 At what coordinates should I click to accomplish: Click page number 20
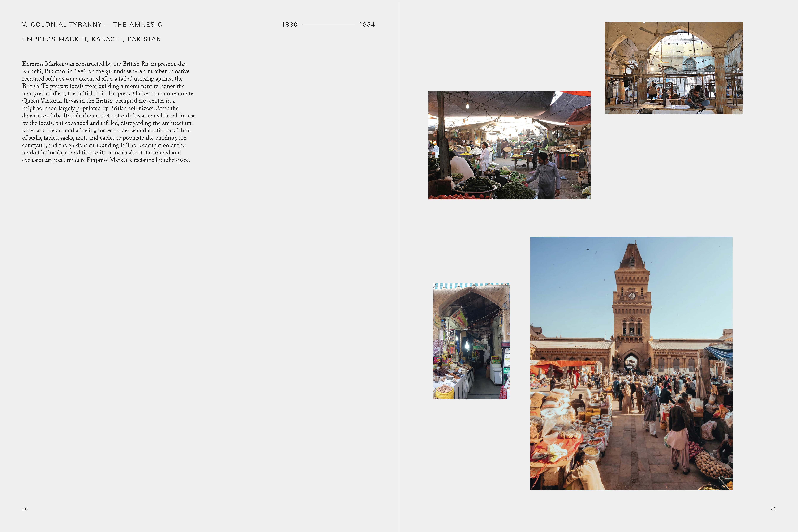click(25, 509)
